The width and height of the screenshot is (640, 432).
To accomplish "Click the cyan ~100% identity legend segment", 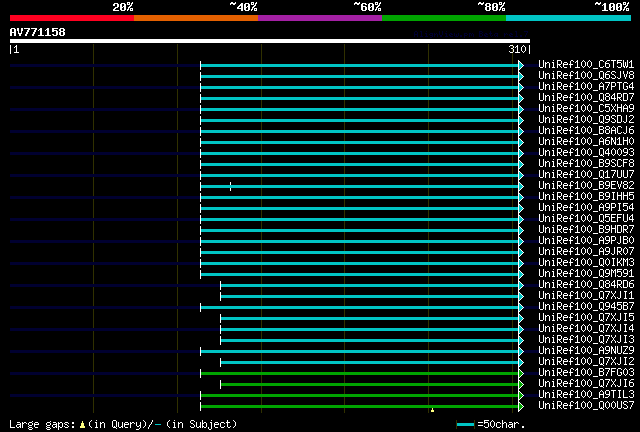I will [x=569, y=18].
